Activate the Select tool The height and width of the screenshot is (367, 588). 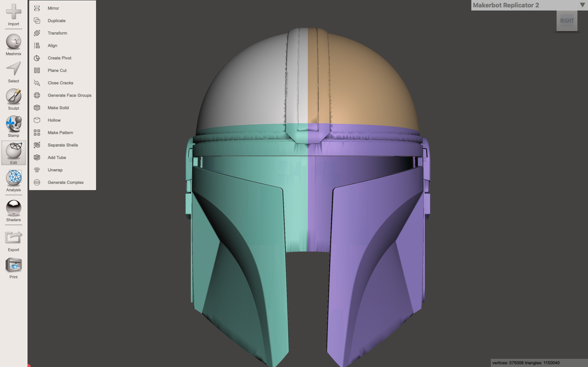[13, 72]
